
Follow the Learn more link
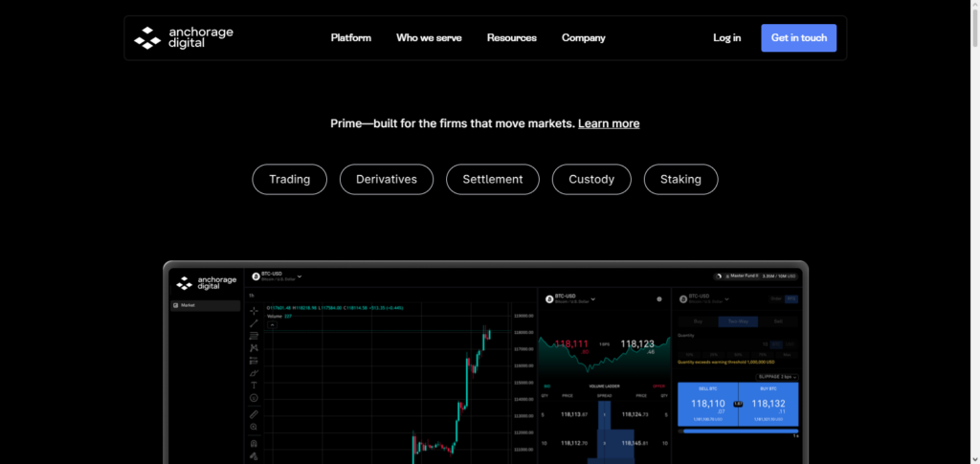click(x=609, y=123)
